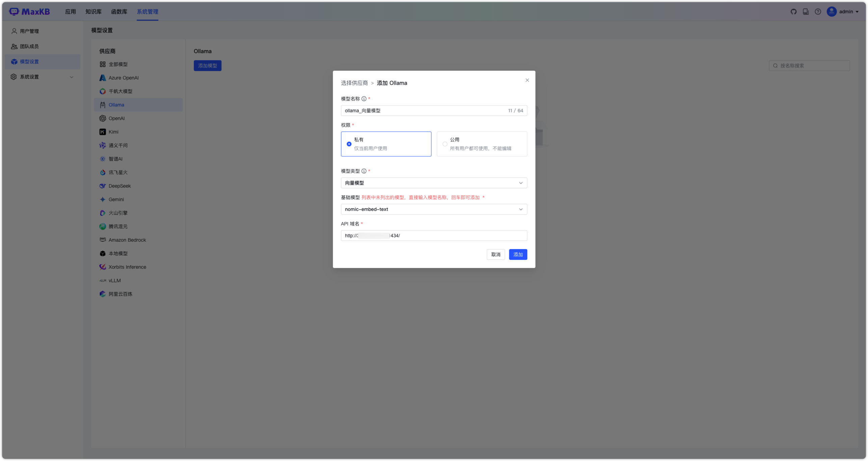Open the documentation book icon
This screenshot has height=461, width=868.
pyautogui.click(x=806, y=11)
